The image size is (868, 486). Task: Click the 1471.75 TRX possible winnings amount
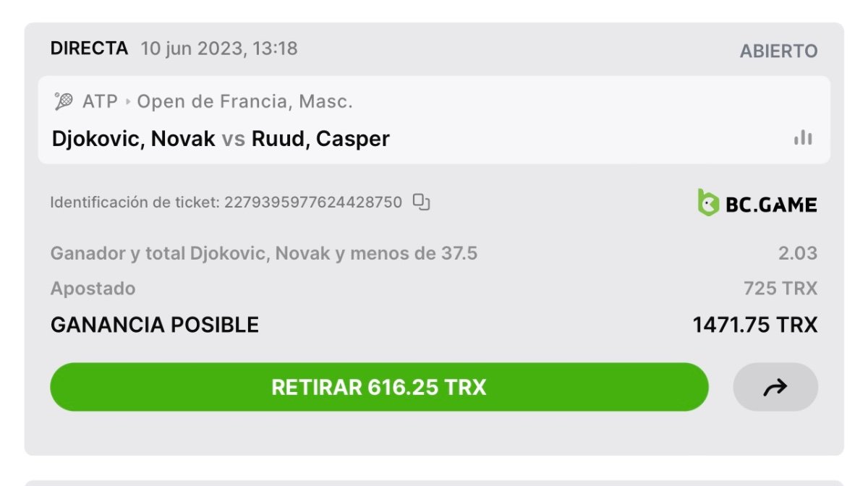point(755,325)
